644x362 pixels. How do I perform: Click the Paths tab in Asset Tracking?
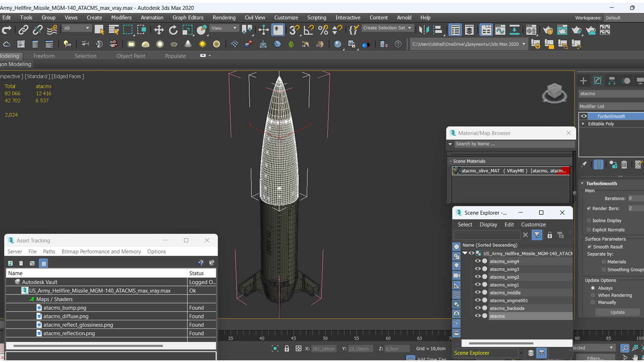tap(49, 251)
